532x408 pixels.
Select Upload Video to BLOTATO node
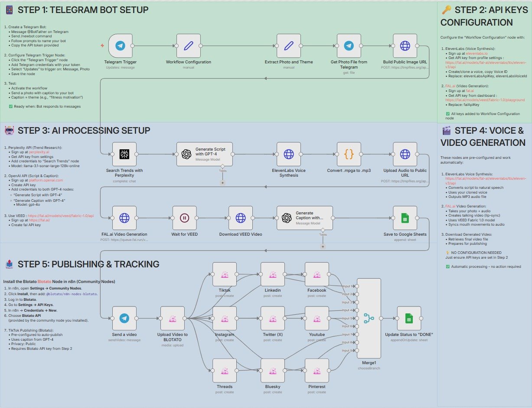(173, 318)
